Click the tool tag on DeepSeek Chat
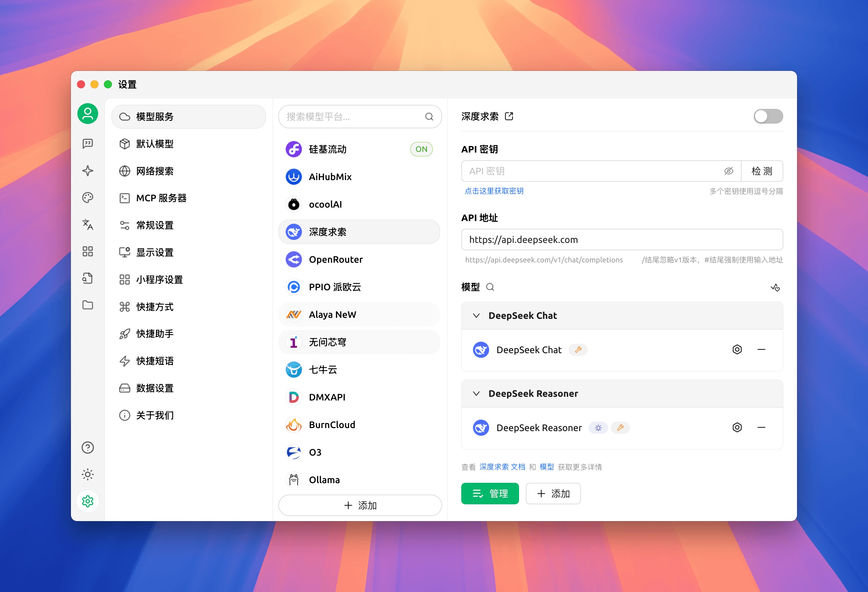The height and width of the screenshot is (592, 868). click(578, 350)
